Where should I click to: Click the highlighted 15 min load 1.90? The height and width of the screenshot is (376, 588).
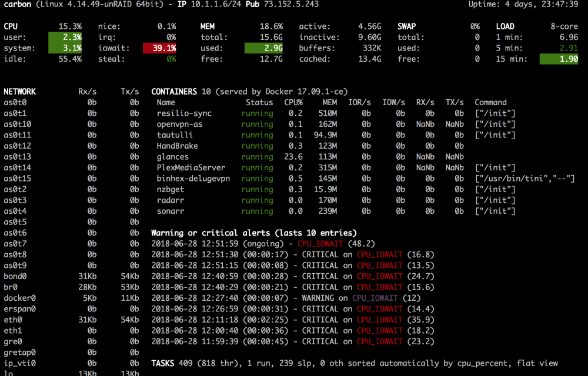click(559, 59)
